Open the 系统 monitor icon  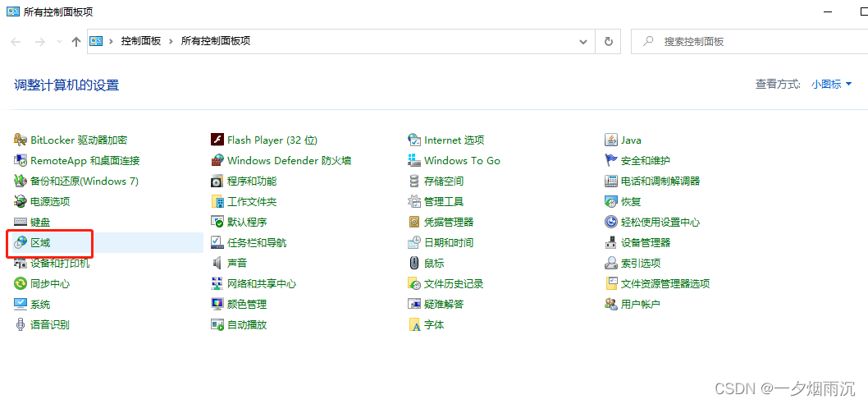(x=21, y=305)
